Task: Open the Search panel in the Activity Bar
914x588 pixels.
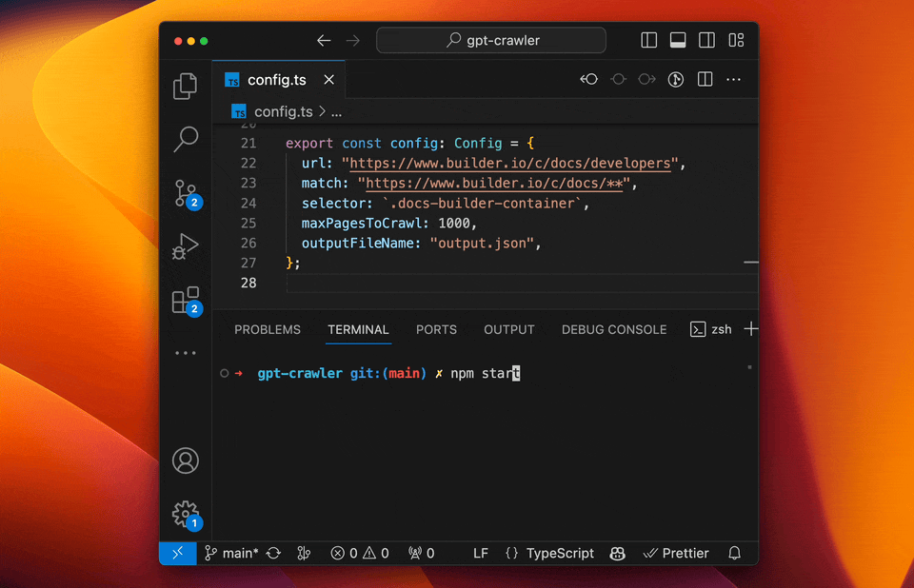Action: [x=186, y=139]
